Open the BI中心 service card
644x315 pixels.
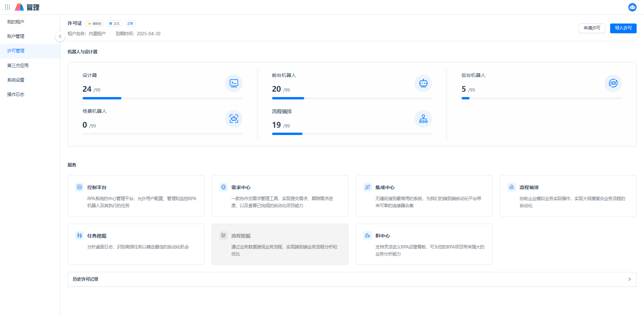coord(424,244)
